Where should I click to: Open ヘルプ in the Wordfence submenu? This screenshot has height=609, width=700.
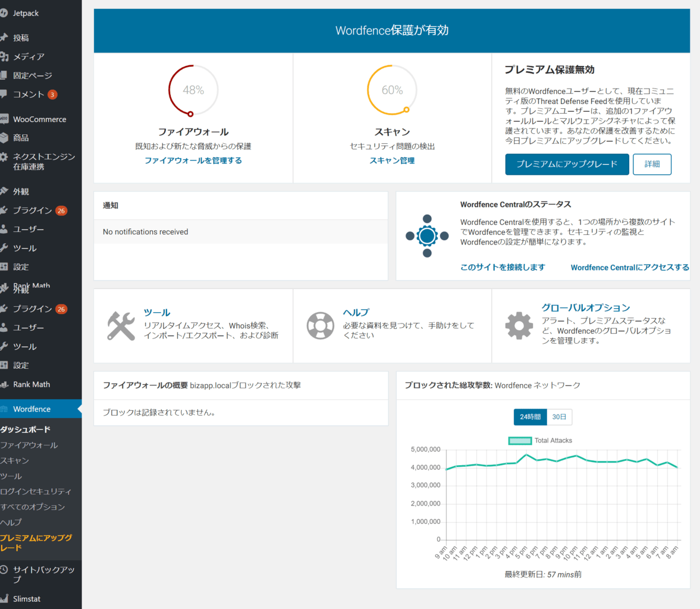click(x=11, y=522)
